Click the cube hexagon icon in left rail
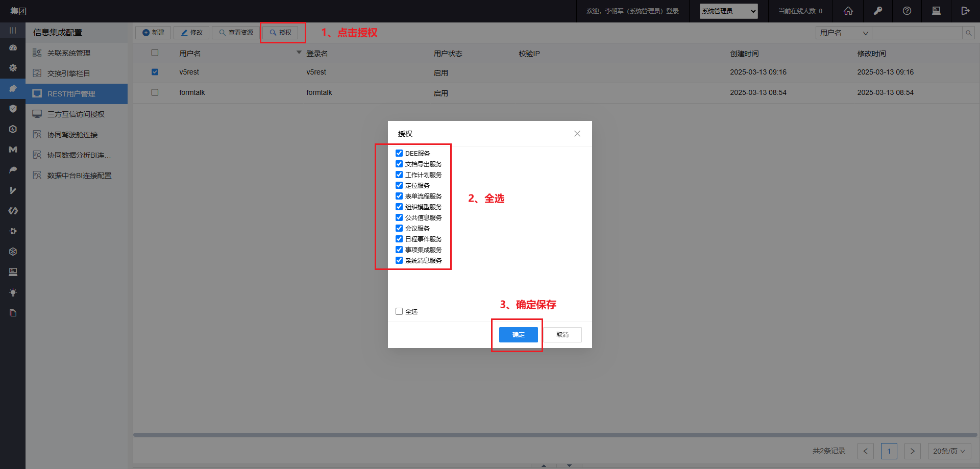This screenshot has height=469, width=980. tap(13, 252)
